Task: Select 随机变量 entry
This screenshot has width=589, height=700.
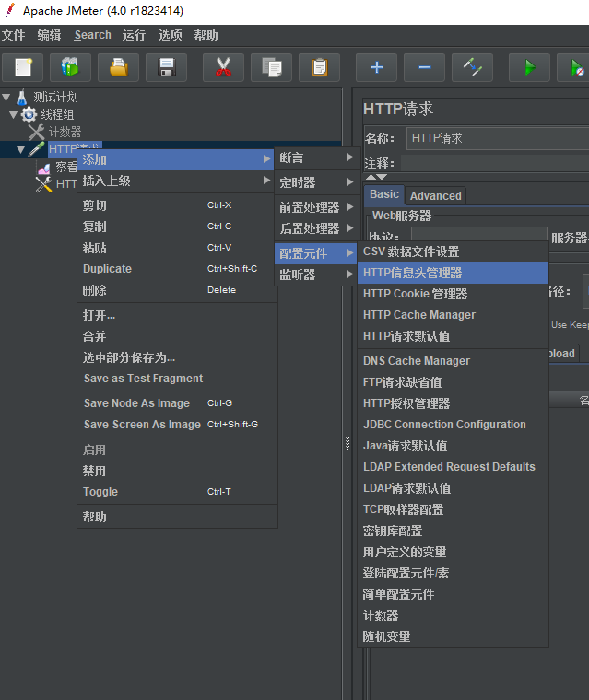Action: 453,636
